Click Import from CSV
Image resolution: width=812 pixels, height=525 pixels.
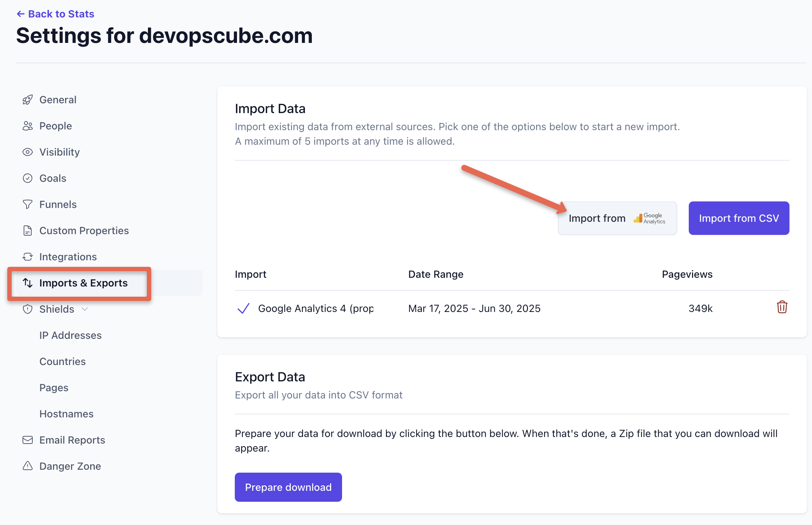tap(739, 218)
